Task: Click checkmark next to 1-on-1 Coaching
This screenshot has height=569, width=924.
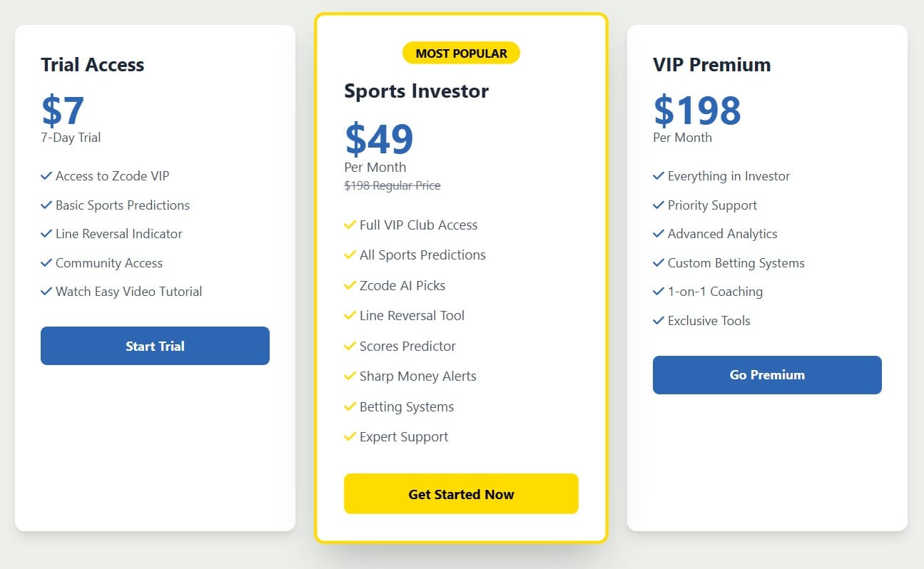Action: [659, 292]
